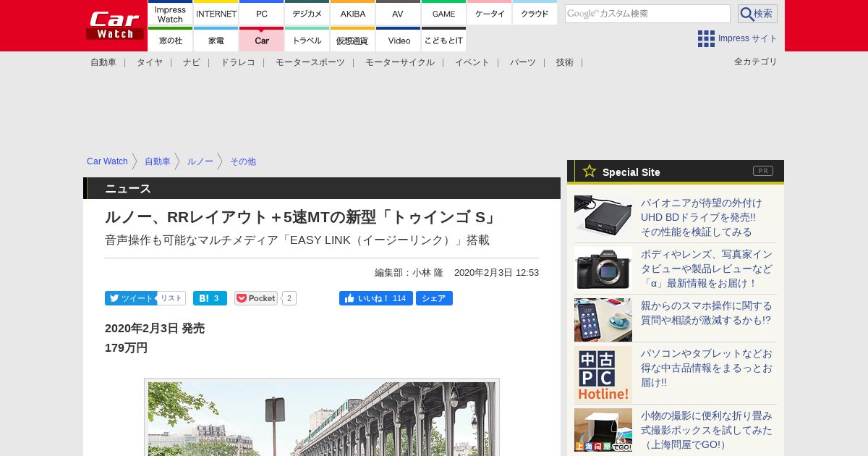This screenshot has width=868, height=456.
Task: Read パイオニア UHD BDドライブ article
Action: tap(701, 217)
